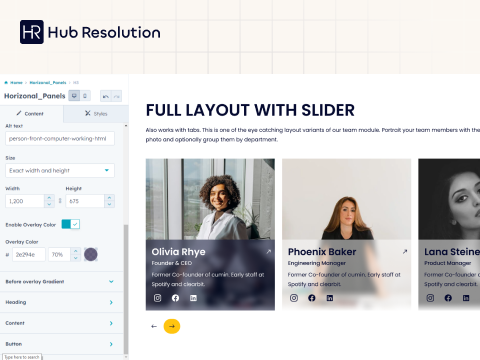Collapse Before overlay Gradient section
The image size is (480, 360).
pos(60,282)
